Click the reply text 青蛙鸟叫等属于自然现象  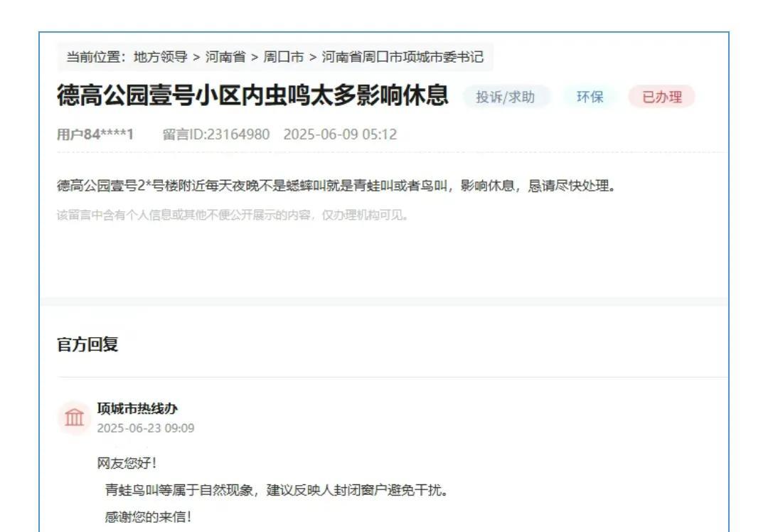click(277, 490)
